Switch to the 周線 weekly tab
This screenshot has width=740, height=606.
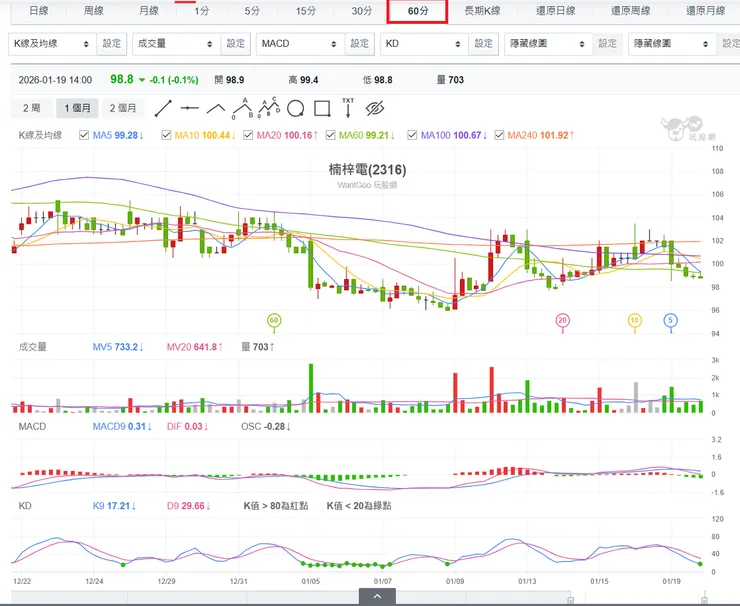point(93,11)
